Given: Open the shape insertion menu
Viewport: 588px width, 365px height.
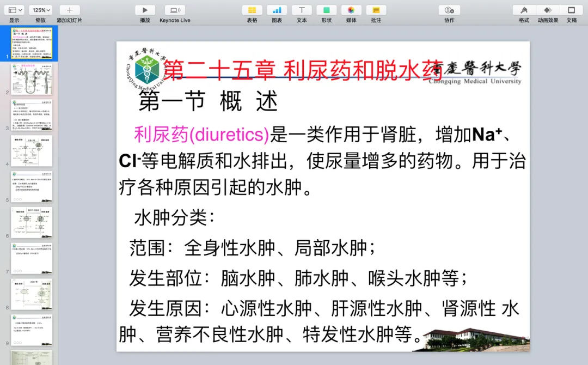Looking at the screenshot, I should [326, 10].
